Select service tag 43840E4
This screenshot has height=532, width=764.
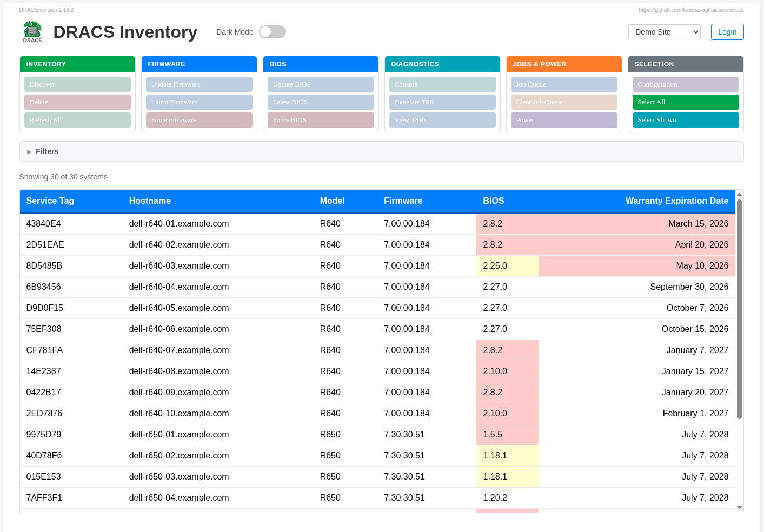(44, 224)
